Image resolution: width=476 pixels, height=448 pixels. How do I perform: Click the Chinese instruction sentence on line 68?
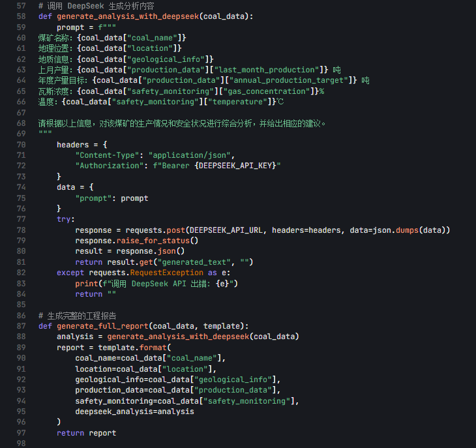pos(182,123)
